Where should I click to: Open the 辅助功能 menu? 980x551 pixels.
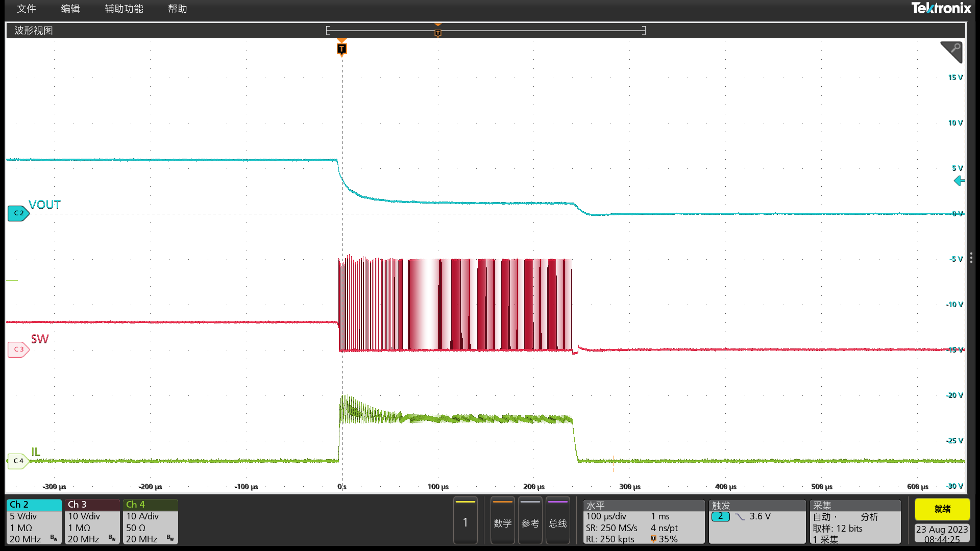(x=124, y=9)
